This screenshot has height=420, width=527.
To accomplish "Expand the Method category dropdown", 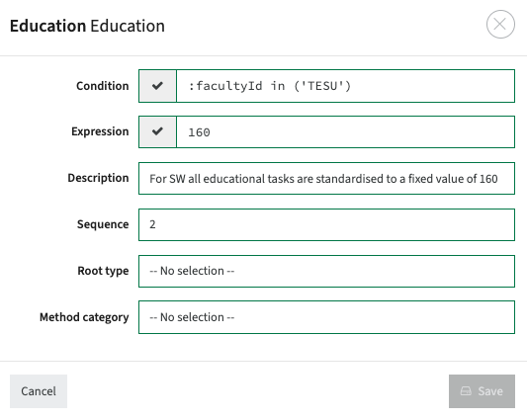I will (x=326, y=317).
